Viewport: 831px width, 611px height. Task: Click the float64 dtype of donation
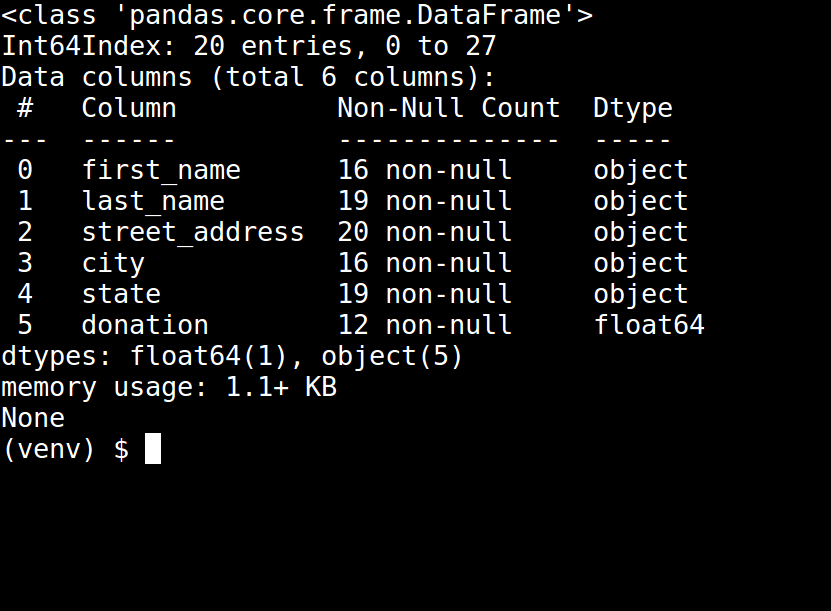pos(649,325)
